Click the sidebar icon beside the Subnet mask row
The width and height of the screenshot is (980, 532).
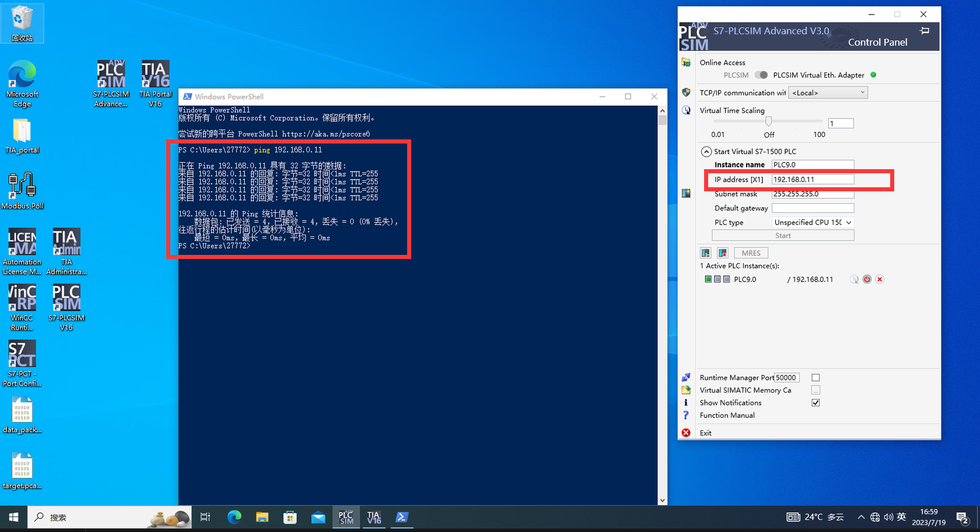(686, 193)
